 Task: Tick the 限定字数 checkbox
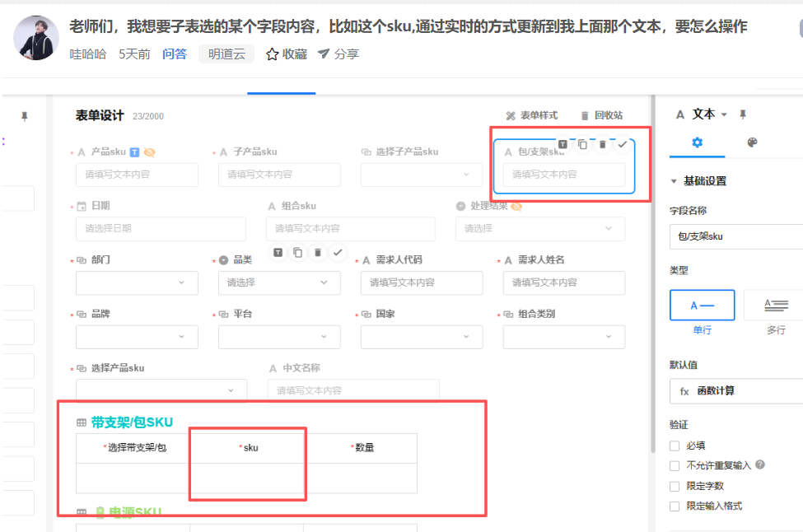click(675, 486)
